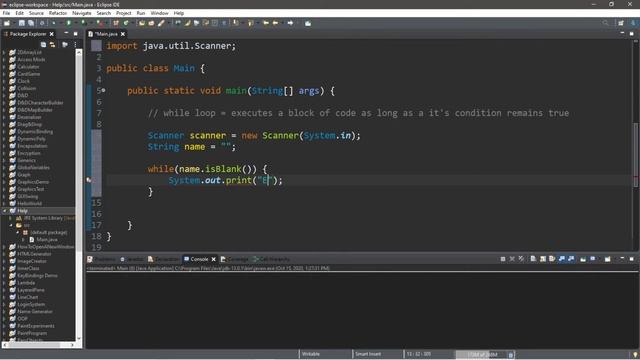Click the Back navigation arrow
Viewport: 640px width, 360px height.
(276, 23)
